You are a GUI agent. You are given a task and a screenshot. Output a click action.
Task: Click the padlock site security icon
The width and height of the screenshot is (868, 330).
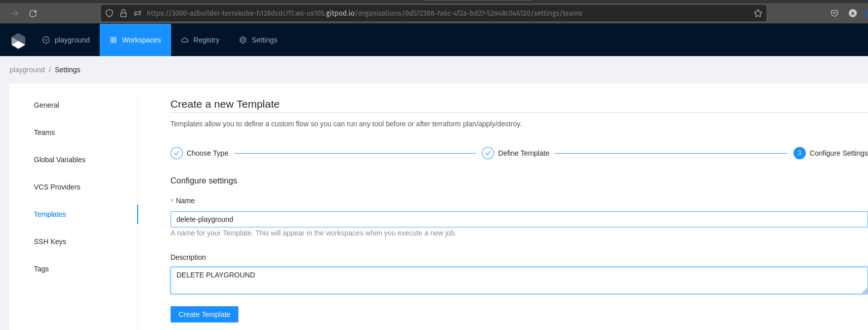pos(123,14)
